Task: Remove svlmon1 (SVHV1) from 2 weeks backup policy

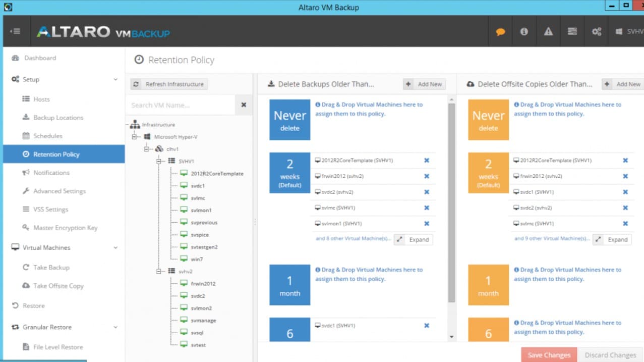Action: [x=427, y=224]
